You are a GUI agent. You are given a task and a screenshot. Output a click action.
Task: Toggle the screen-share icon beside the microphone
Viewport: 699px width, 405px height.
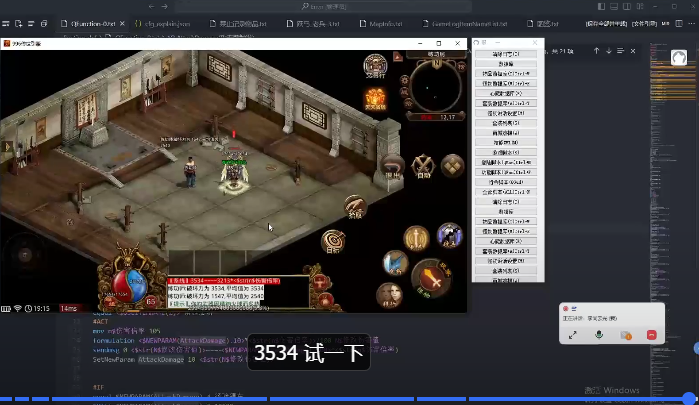(625, 335)
